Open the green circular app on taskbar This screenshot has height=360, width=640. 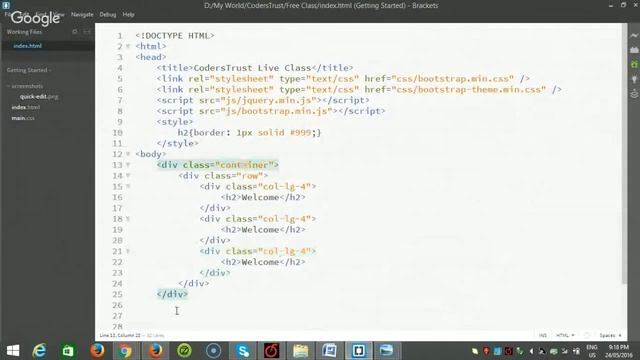point(184,351)
